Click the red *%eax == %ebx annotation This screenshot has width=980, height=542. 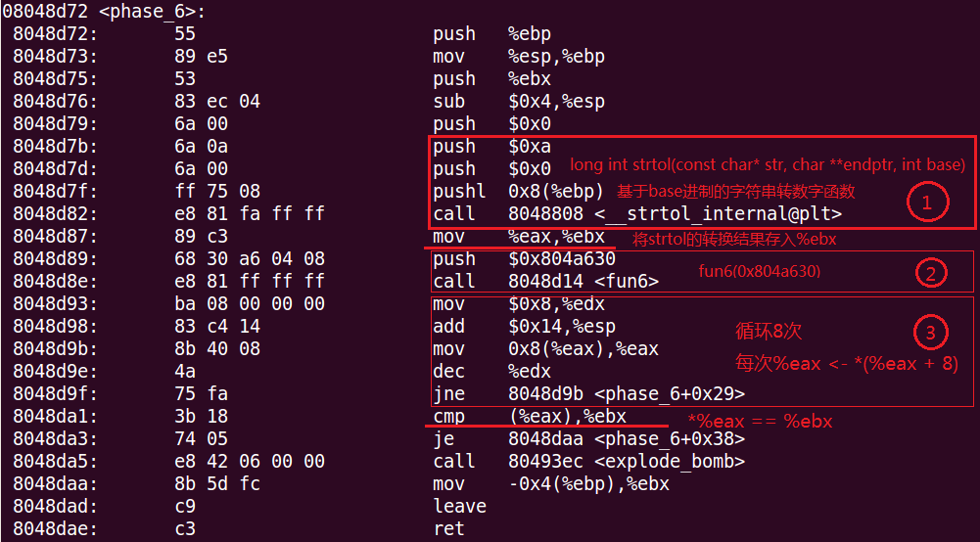760,422
